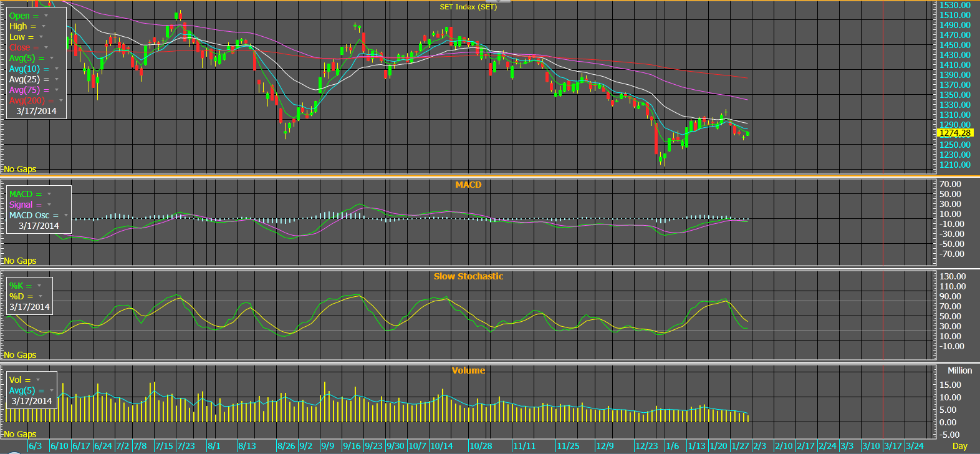Click the 8/1 date label on the time axis
980x454 pixels.
(214, 446)
